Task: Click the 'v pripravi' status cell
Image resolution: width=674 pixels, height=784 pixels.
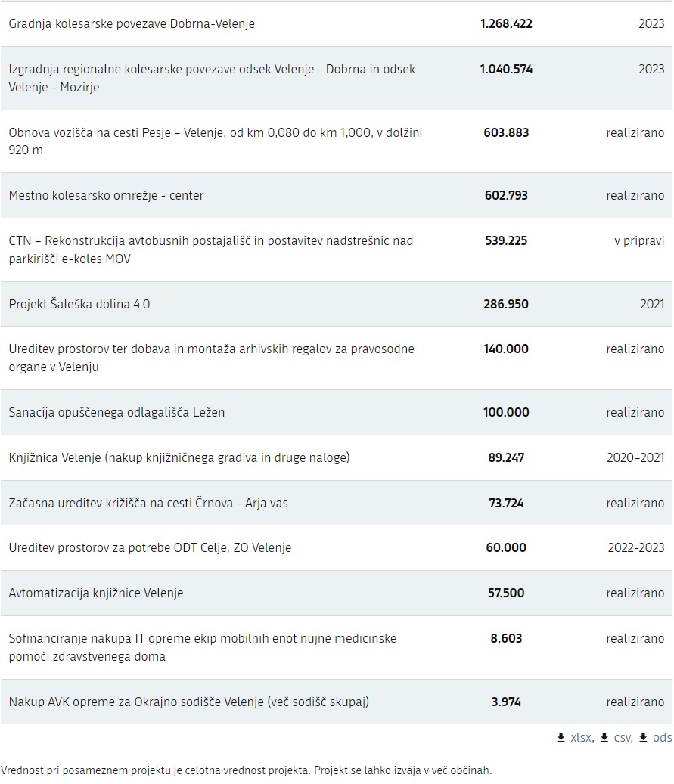Action: coord(639,241)
